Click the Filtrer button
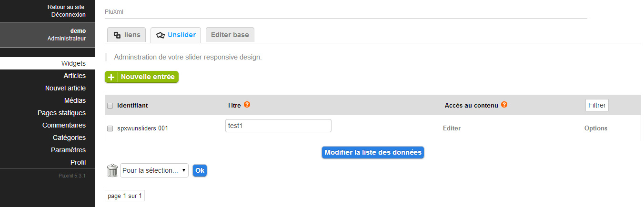 (x=597, y=105)
